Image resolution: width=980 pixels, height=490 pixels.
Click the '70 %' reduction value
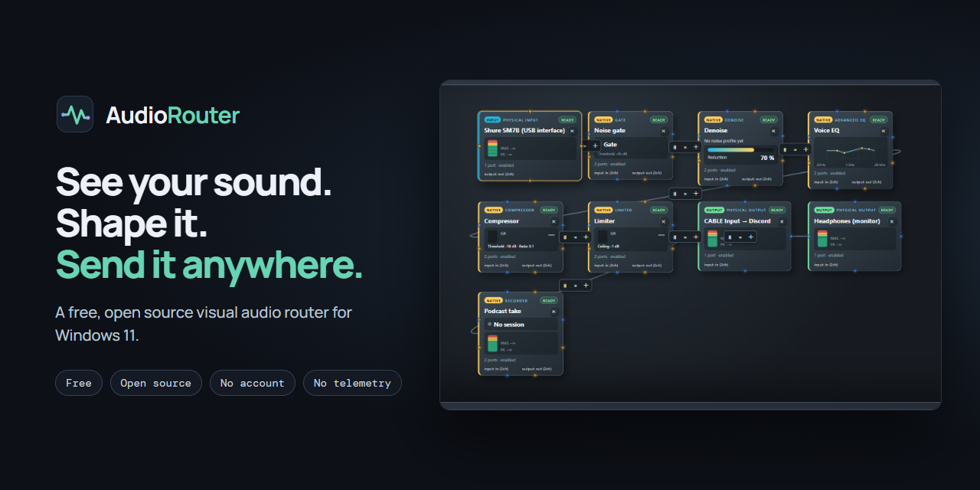click(x=767, y=158)
